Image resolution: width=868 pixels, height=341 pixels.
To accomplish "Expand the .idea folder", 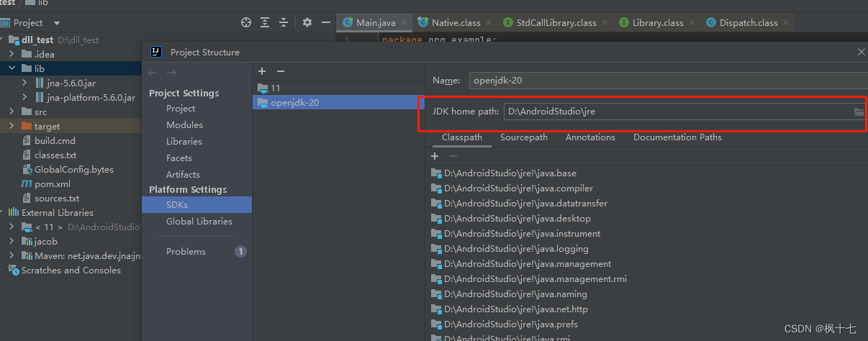I will 12,54.
